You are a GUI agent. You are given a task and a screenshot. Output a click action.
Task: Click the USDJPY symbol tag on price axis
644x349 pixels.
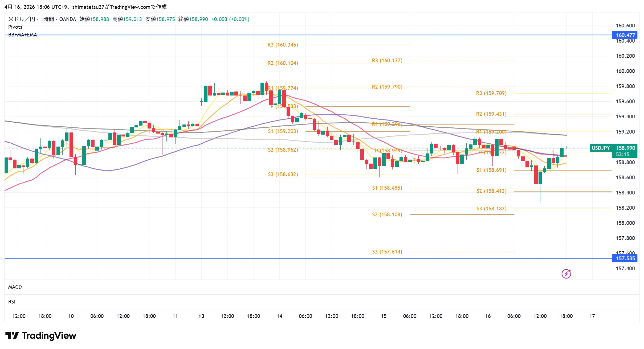point(601,148)
